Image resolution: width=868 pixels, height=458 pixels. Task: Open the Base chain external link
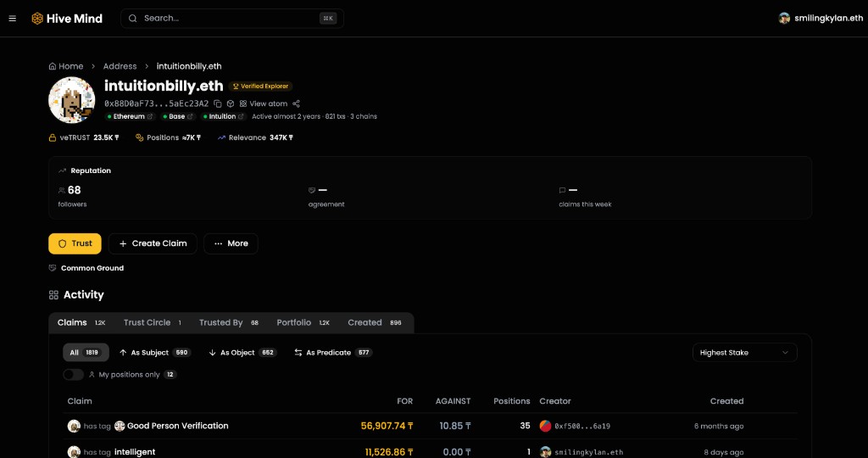click(x=190, y=116)
